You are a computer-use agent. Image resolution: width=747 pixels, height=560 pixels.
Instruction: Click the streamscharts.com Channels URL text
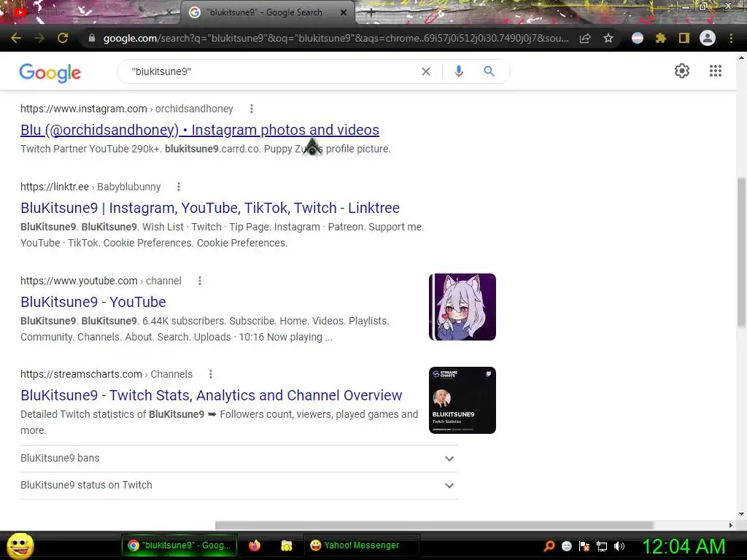(107, 374)
